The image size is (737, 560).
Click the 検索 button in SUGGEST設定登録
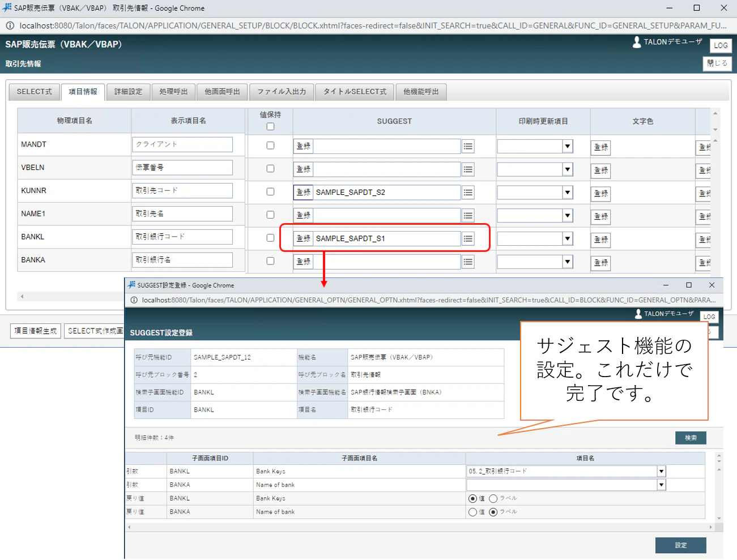[691, 438]
